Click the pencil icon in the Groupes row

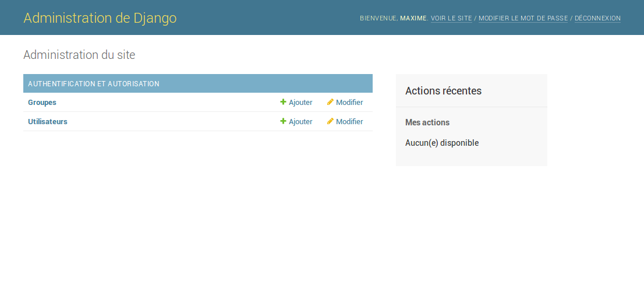(330, 102)
